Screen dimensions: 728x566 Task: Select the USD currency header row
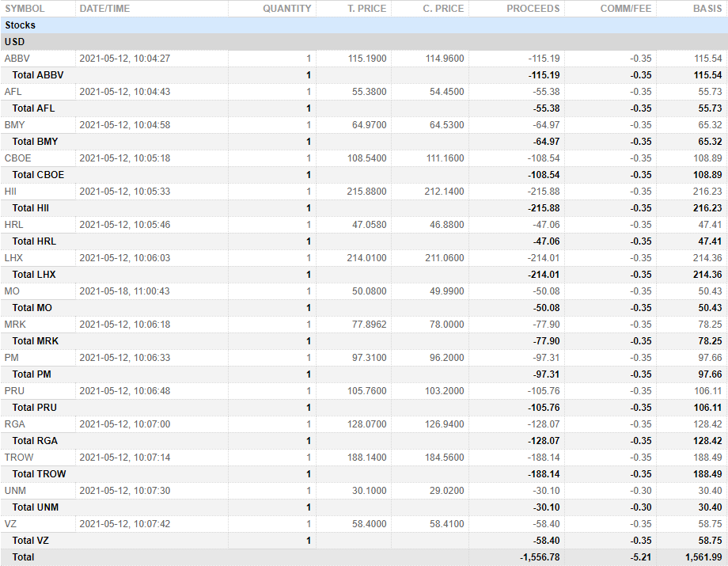364,42
